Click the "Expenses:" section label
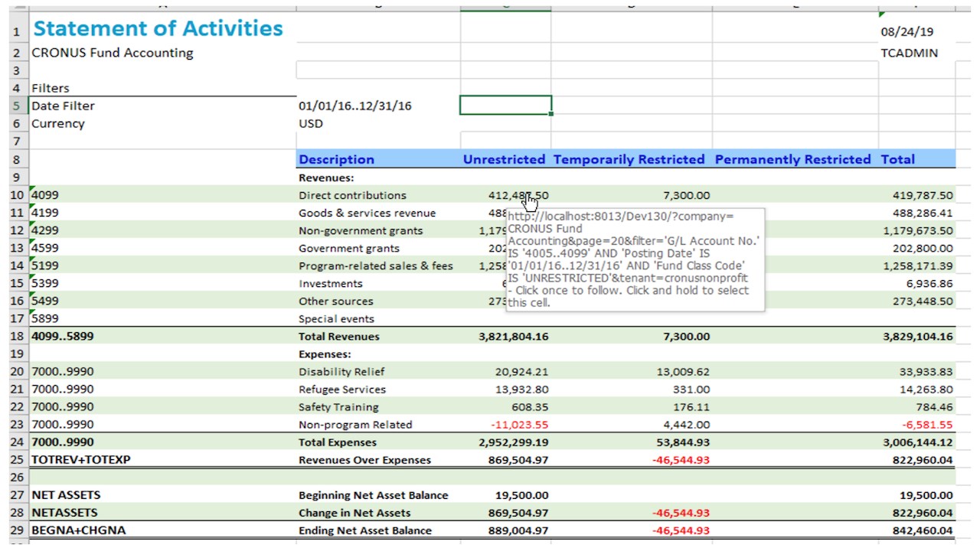 (325, 354)
